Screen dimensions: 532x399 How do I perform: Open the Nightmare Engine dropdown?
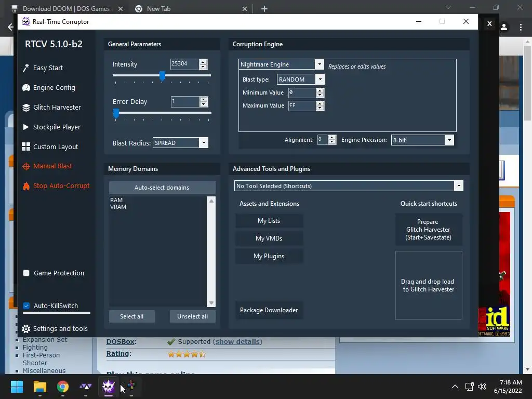(x=320, y=64)
